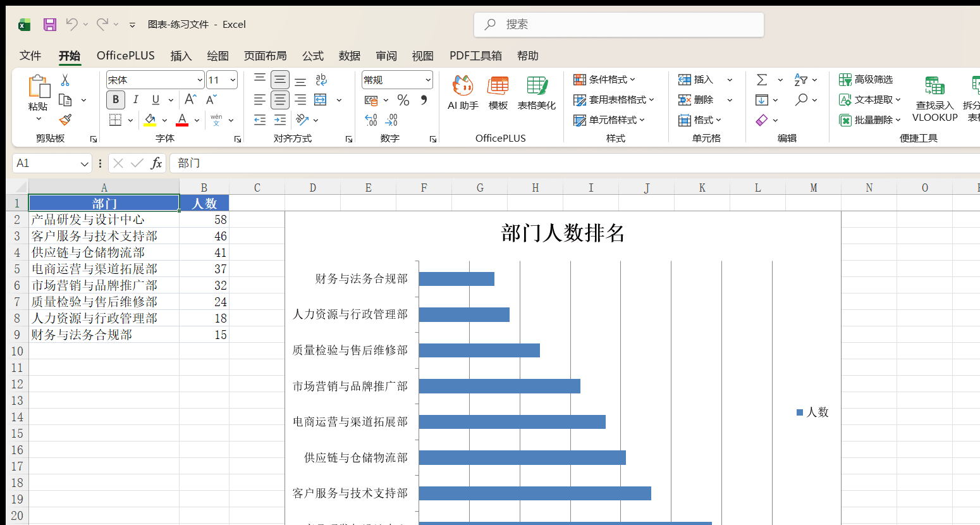The image size is (980, 525).
Task: Open the AI 助手 assistant
Action: coord(463,93)
